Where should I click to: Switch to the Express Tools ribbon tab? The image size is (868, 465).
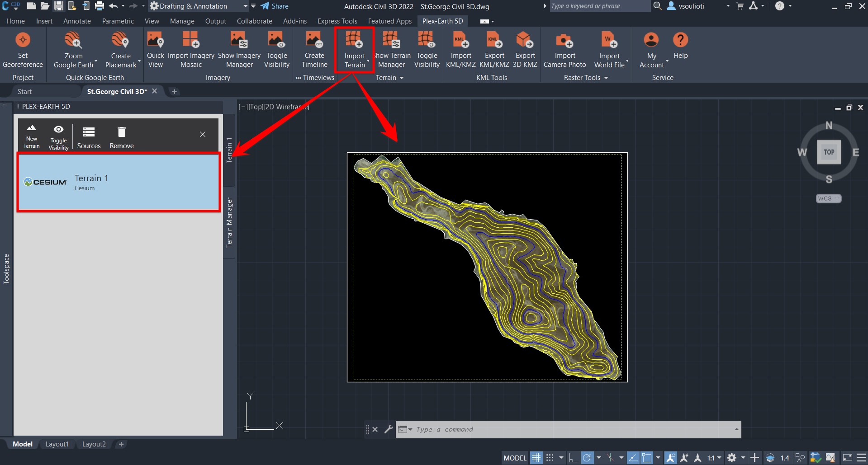click(337, 21)
